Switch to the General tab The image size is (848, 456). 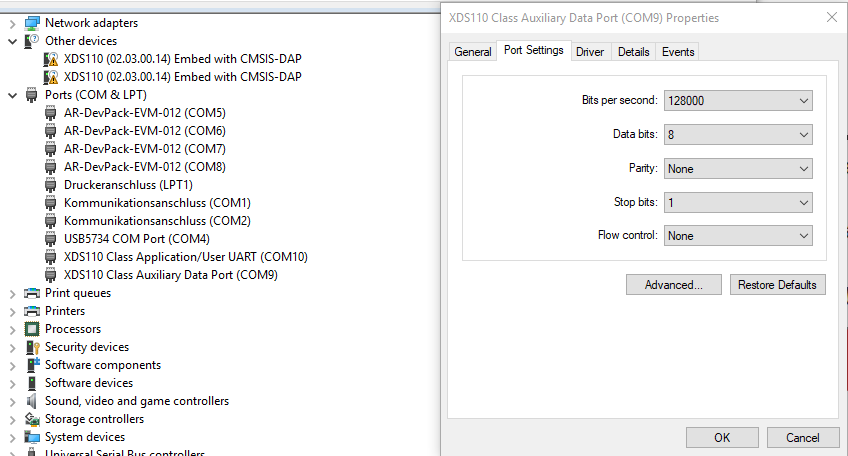click(473, 52)
